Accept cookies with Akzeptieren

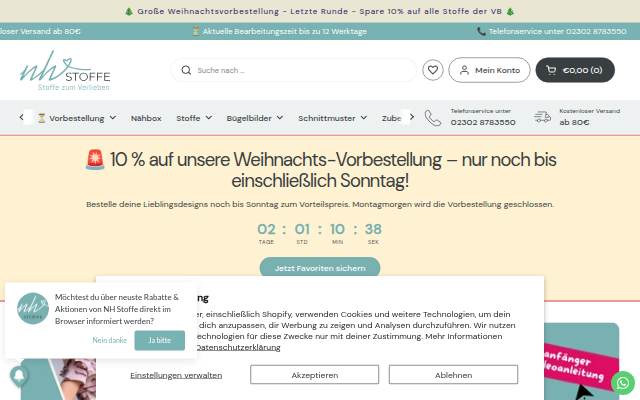[314, 375]
